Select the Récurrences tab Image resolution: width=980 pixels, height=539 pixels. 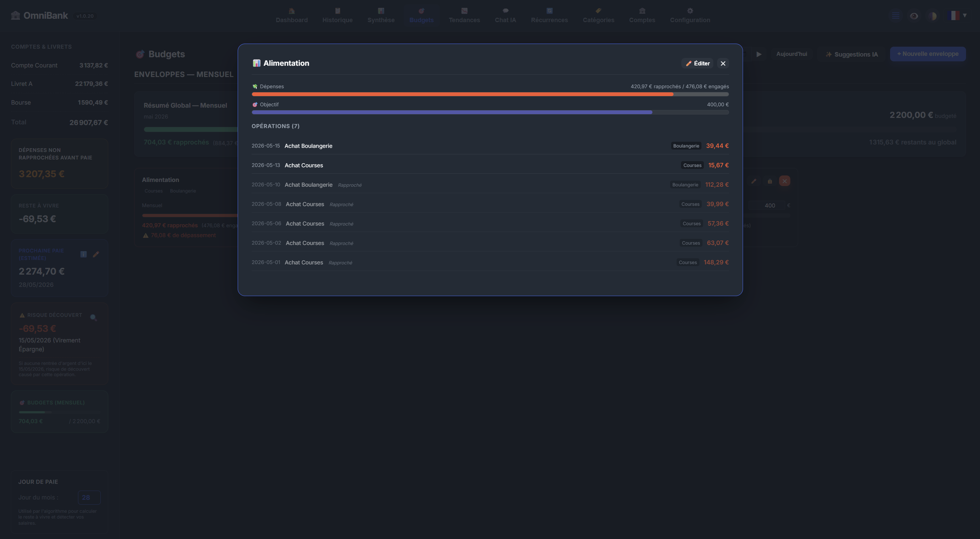click(x=549, y=16)
